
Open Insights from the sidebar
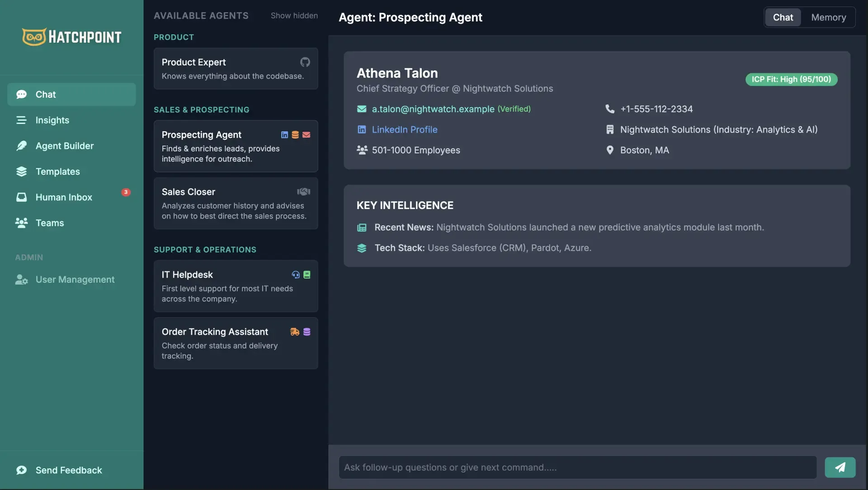tap(22, 120)
